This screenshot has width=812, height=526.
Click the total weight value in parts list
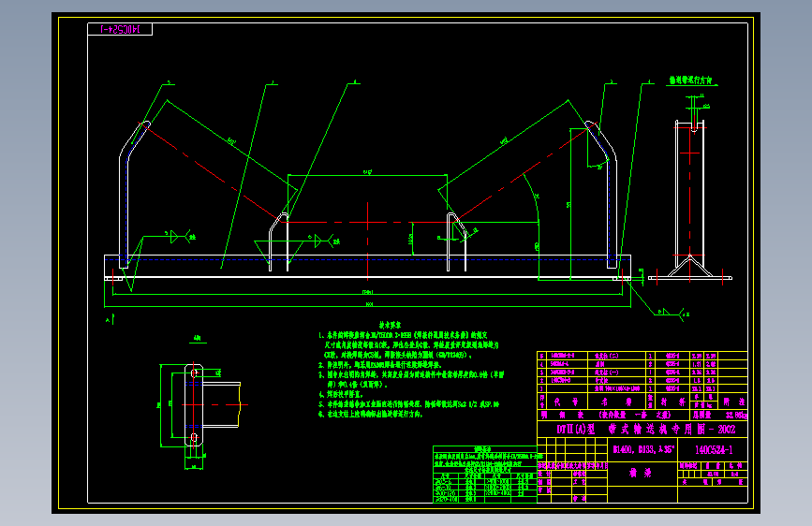coord(736,415)
